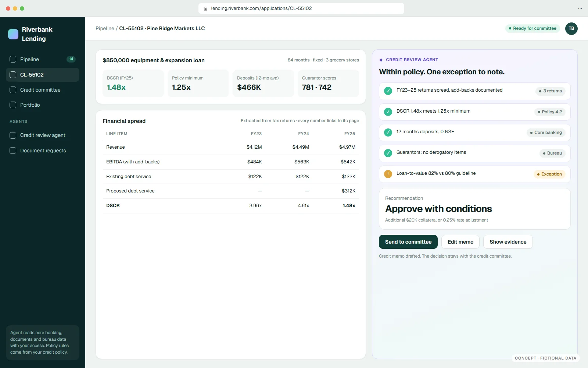Click the Credit review agent sidebar icon
Screen dimensions: 588x368
coord(13,135)
